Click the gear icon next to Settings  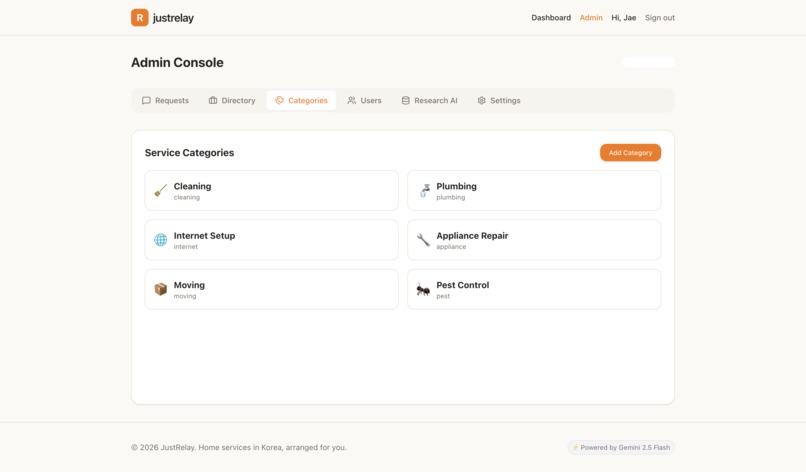[x=482, y=100]
